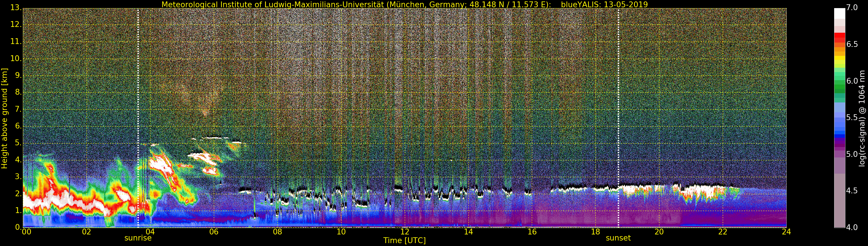Click the '3.' height axis tick label
Screen dimensions: 868x246
[18, 176]
